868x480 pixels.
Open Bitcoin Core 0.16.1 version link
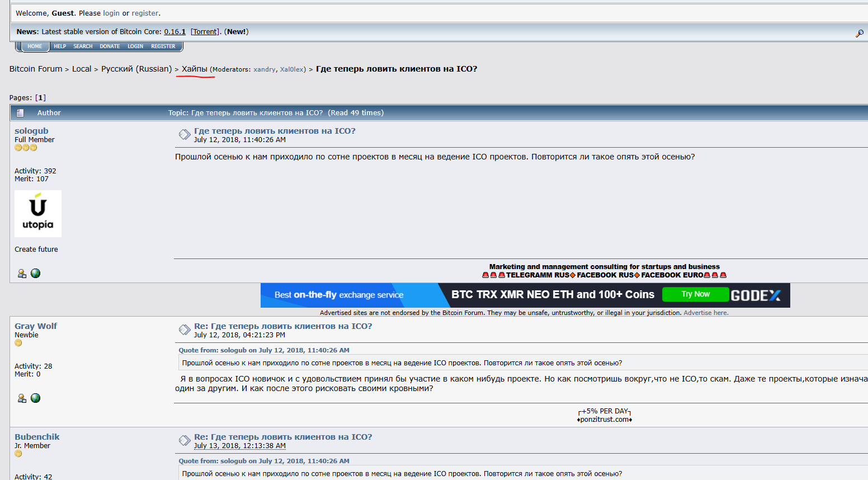pos(174,32)
